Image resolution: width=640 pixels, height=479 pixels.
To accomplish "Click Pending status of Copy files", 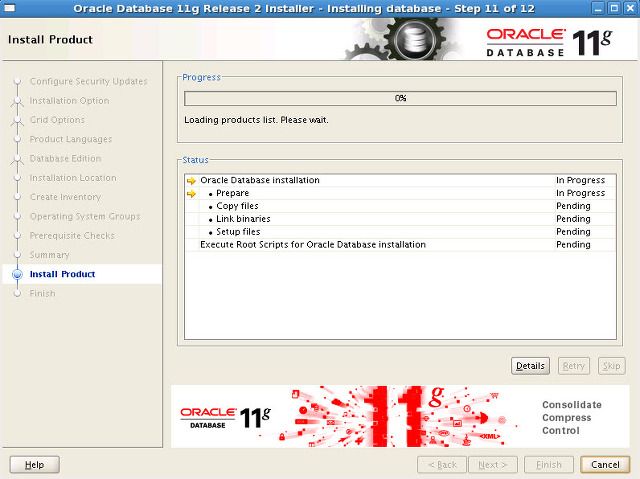I will 573,206.
